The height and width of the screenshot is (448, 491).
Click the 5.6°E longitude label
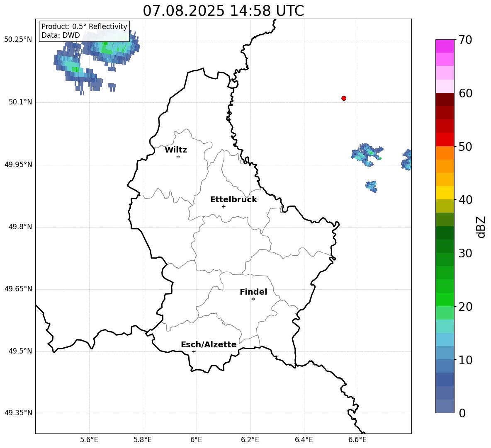click(x=89, y=440)
